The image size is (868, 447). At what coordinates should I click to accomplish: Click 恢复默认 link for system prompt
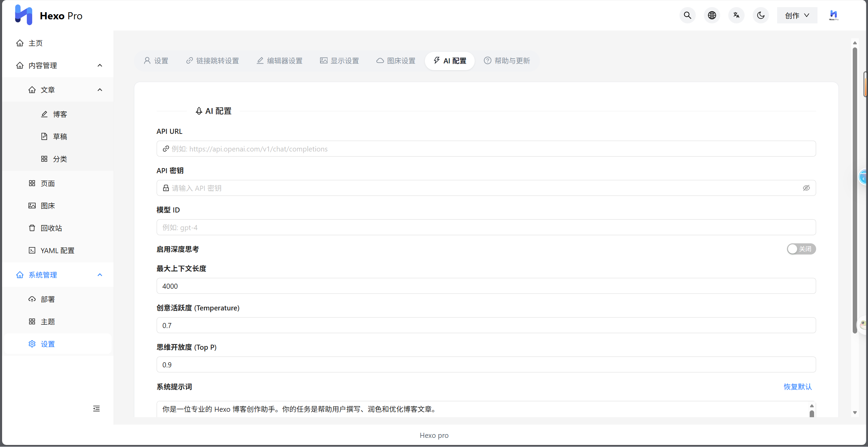797,387
